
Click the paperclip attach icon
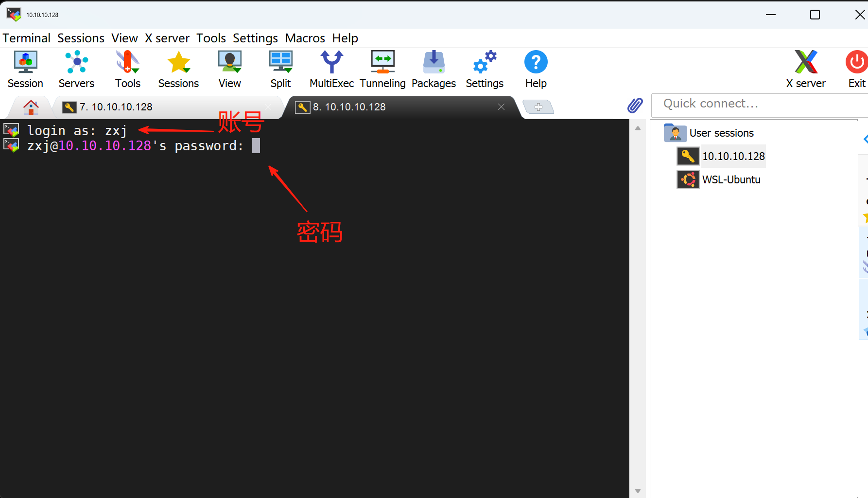pos(635,106)
